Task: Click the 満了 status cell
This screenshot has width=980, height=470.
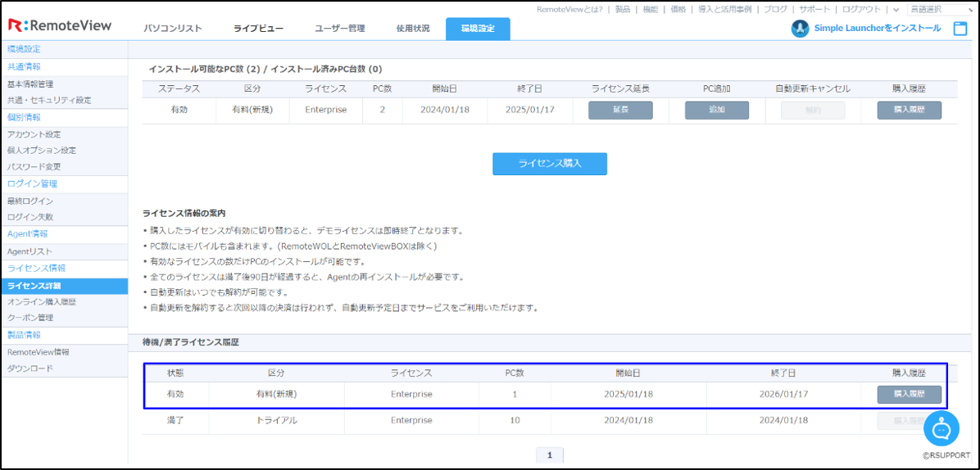Action: pyautogui.click(x=175, y=420)
